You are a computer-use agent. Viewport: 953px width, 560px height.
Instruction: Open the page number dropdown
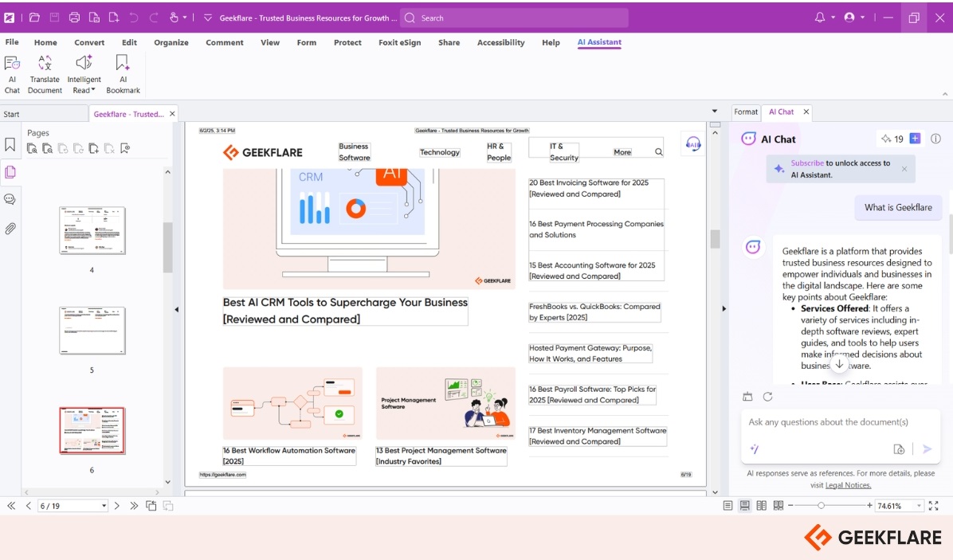(x=104, y=505)
